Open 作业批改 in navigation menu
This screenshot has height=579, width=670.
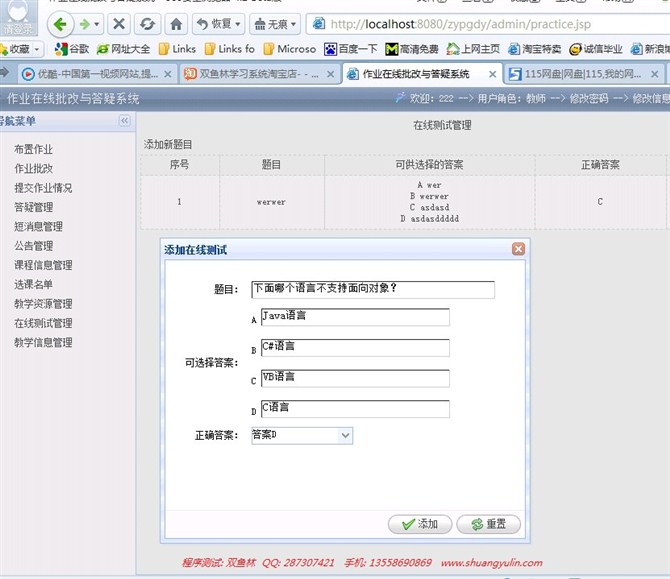(x=33, y=168)
